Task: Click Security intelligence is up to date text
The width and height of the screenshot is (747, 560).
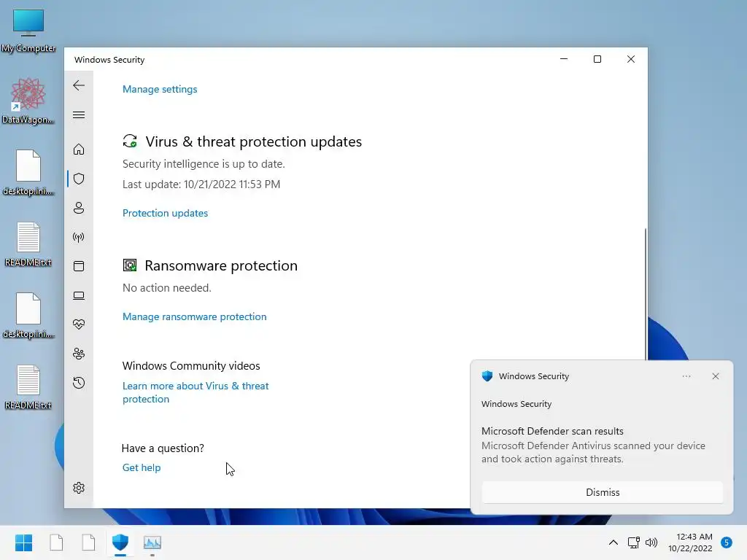Action: coord(204,164)
